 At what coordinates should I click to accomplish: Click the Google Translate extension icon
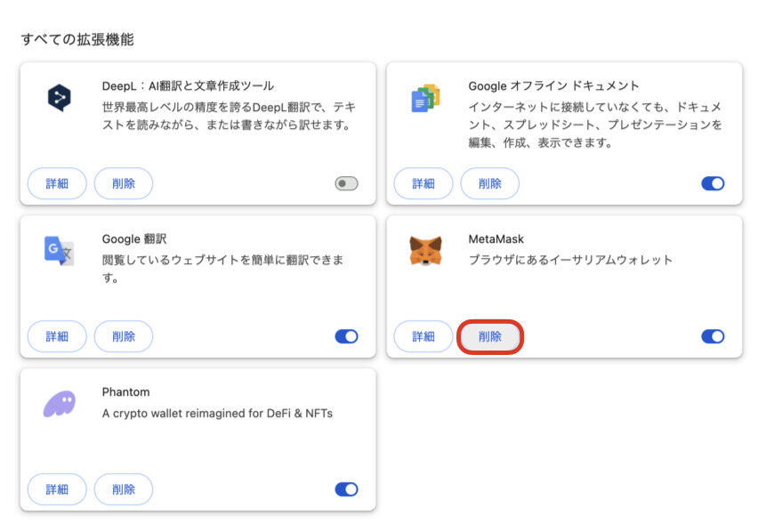point(60,251)
